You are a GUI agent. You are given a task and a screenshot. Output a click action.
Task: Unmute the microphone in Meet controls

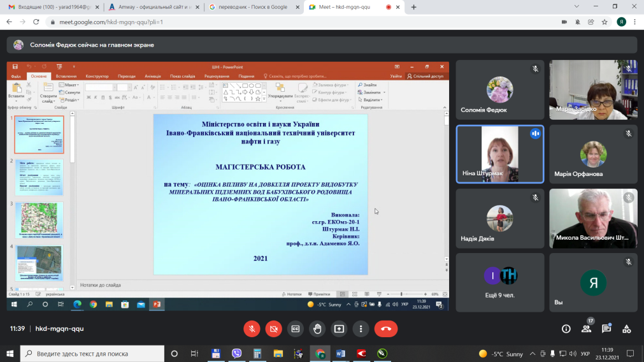[x=252, y=329]
